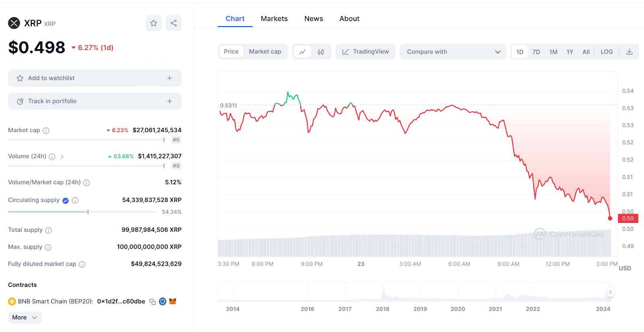
Task: Open Volume (24h) details chevron
Action: tap(62, 157)
